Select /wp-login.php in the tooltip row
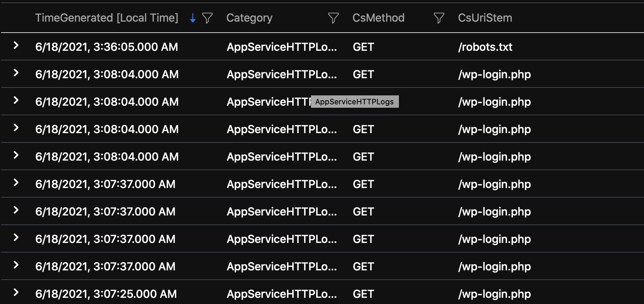The width and height of the screenshot is (644, 304). [x=494, y=102]
